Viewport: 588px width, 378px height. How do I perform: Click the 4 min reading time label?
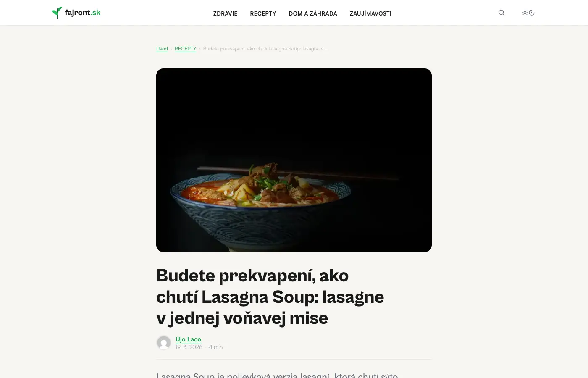216,347
